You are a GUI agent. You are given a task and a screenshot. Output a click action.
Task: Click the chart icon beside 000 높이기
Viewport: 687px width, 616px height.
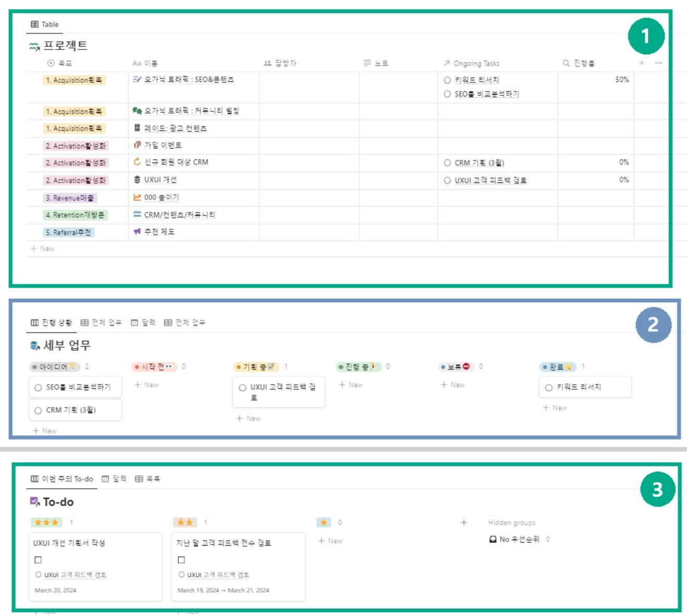tap(137, 197)
